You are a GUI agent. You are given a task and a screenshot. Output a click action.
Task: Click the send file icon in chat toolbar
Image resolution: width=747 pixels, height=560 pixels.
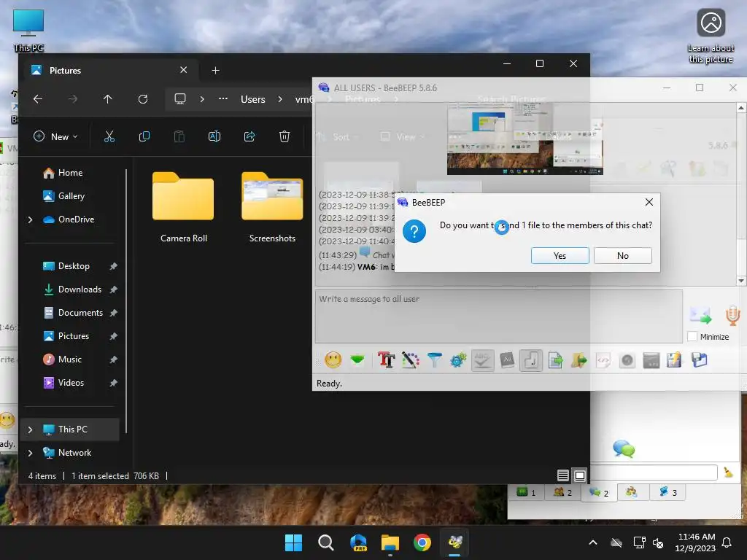tap(555, 360)
